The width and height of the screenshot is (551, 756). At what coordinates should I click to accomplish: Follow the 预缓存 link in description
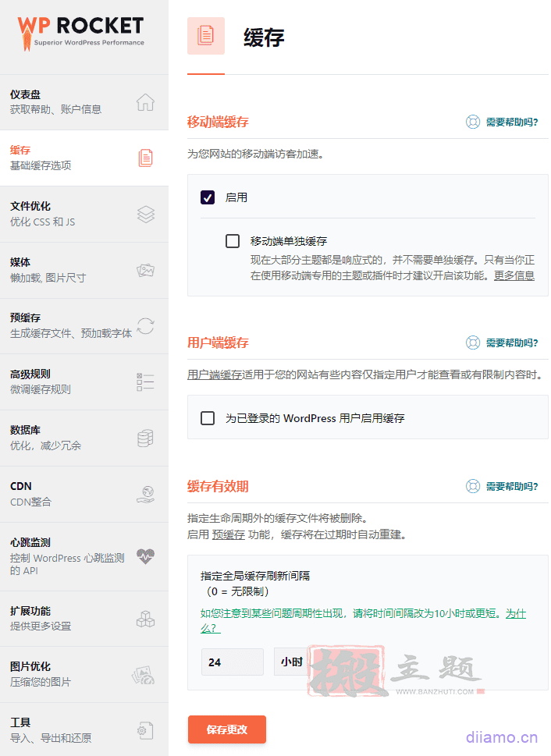[x=228, y=534]
